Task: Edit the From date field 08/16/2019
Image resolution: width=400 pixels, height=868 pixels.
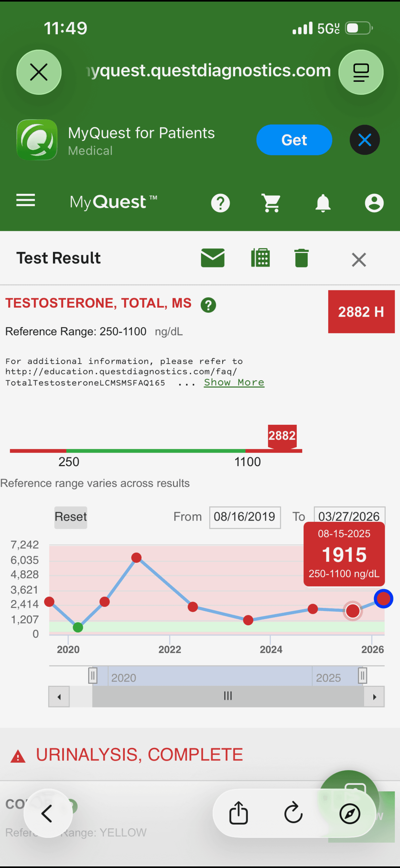Action: tap(245, 517)
